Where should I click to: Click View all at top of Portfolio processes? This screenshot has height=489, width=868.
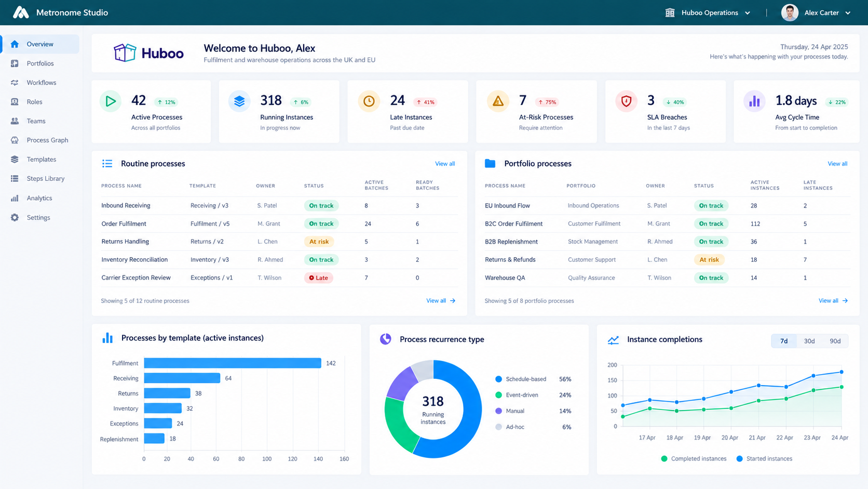(x=837, y=164)
